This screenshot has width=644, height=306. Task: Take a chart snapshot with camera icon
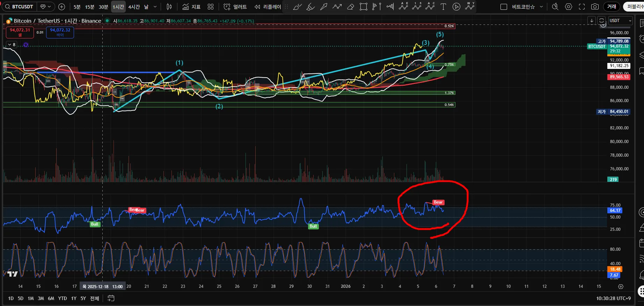point(595,7)
